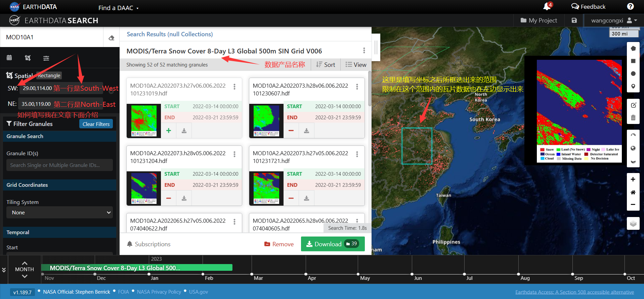Download the MOD10A2.A2022073.h27v05 granule file

pos(307,198)
